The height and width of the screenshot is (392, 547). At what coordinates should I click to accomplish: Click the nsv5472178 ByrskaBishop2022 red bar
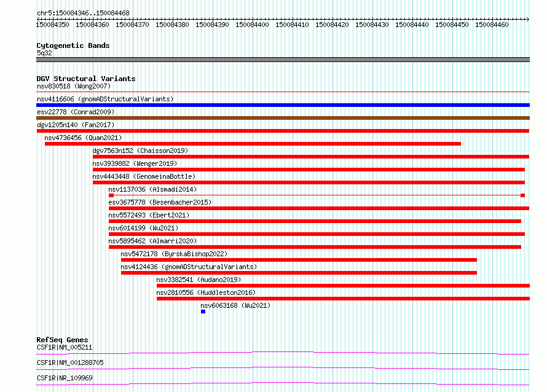(x=299, y=260)
